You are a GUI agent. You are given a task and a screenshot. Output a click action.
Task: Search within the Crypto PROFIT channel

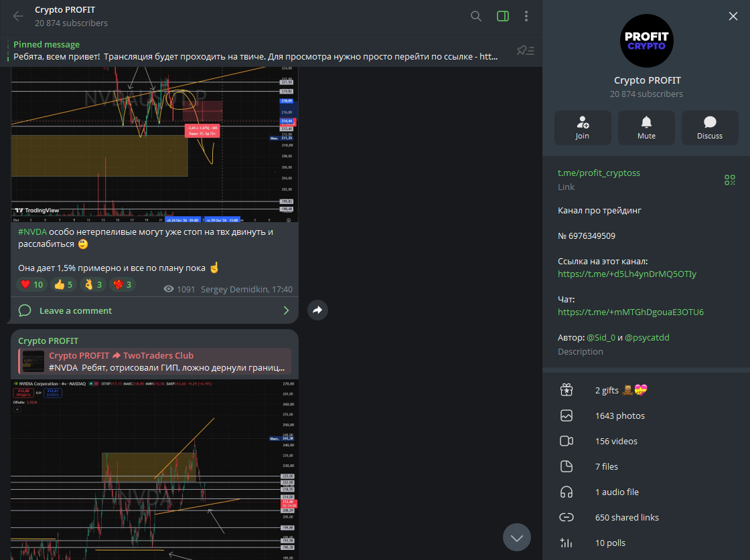[x=476, y=16]
